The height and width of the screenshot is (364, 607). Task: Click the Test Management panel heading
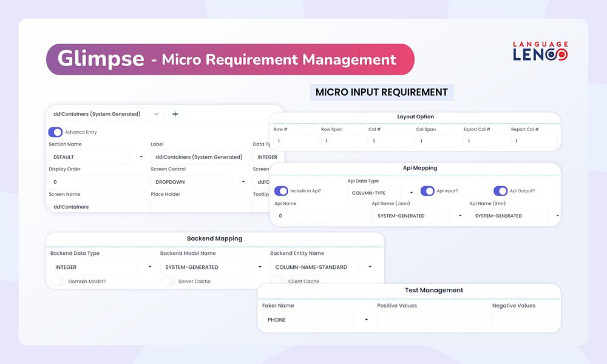tap(434, 290)
